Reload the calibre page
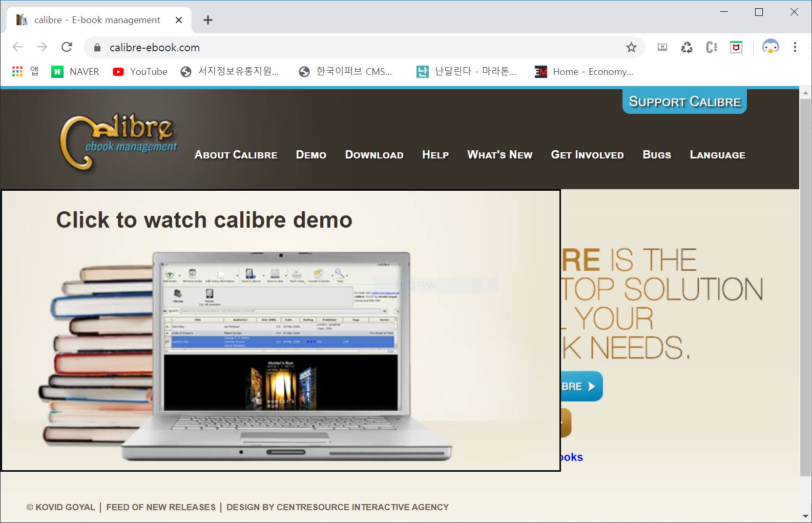The width and height of the screenshot is (812, 523). tap(67, 47)
